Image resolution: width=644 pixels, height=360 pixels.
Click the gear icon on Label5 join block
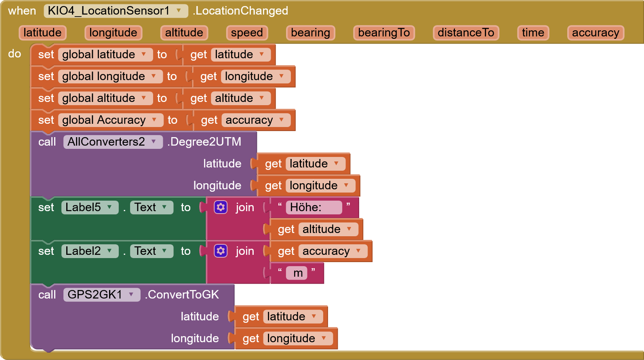[221, 208]
